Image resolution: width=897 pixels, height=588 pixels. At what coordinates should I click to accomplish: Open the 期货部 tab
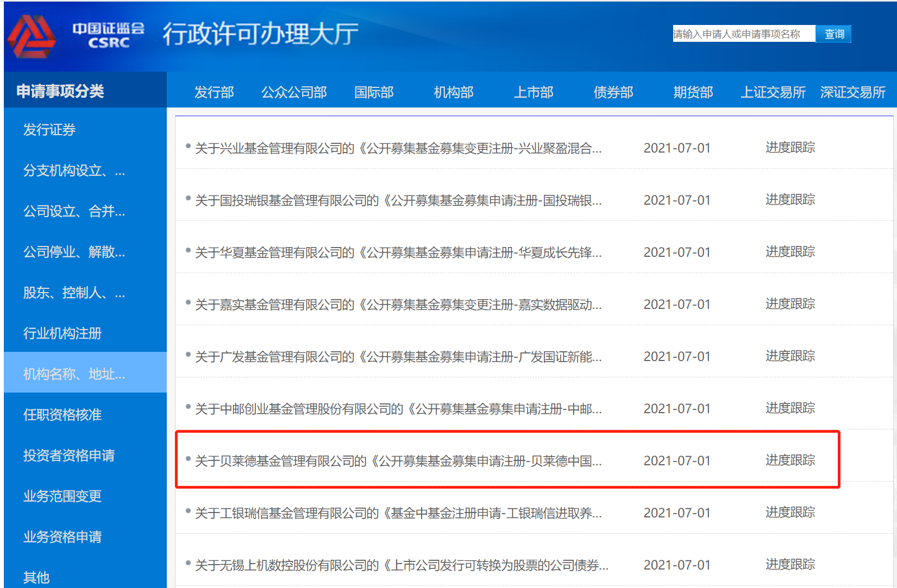click(x=693, y=92)
